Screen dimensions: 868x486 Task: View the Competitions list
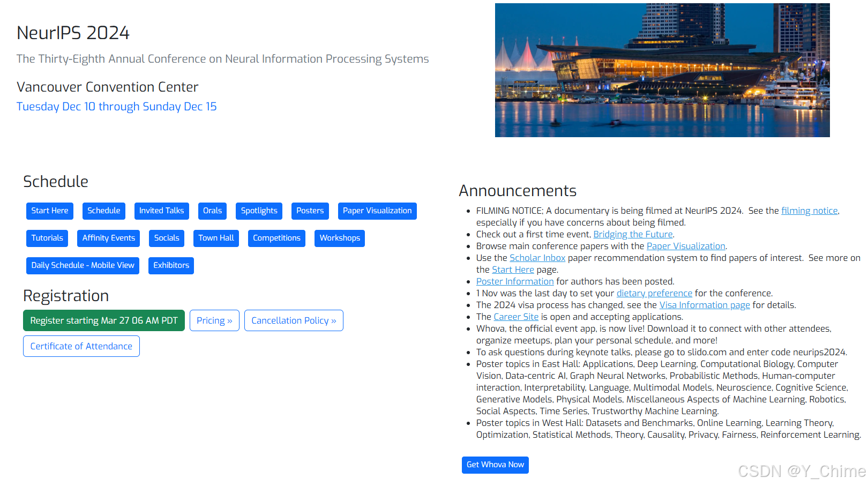pos(276,238)
